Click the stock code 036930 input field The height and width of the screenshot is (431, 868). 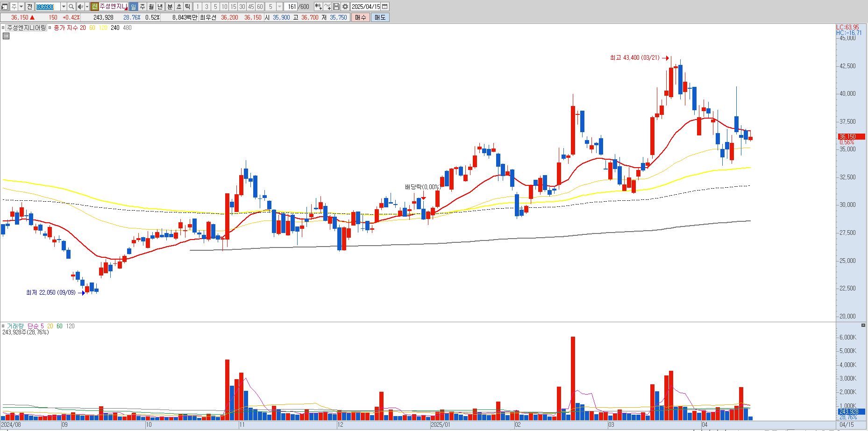[48, 7]
